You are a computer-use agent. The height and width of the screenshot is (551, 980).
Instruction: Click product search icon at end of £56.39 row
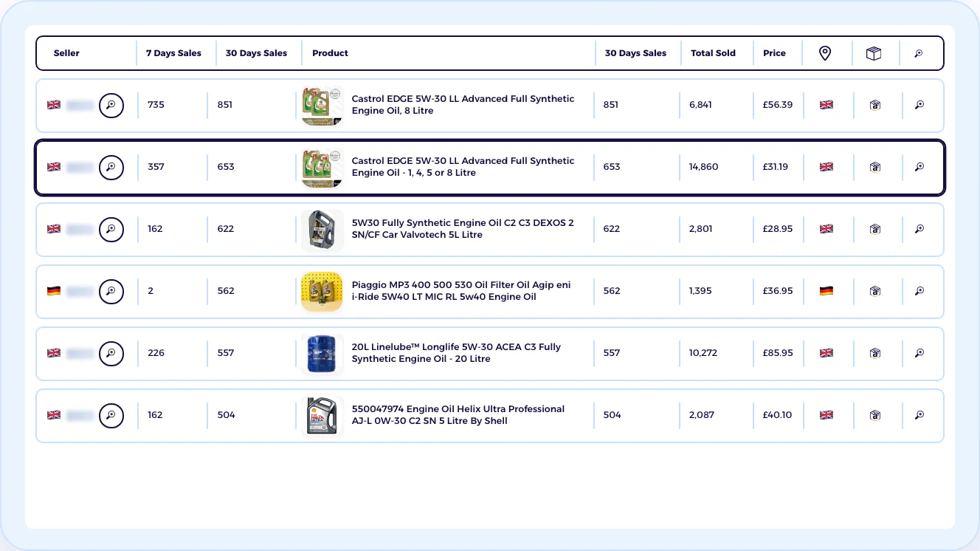(919, 105)
